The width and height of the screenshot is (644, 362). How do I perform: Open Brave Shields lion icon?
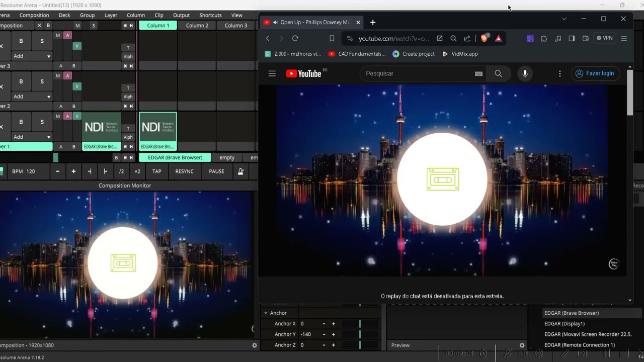point(485,38)
